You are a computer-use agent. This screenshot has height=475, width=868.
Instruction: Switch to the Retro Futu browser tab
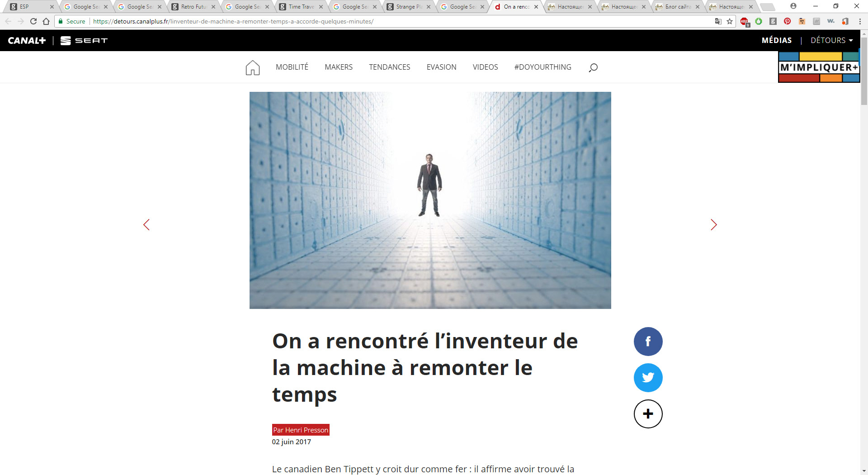point(193,7)
